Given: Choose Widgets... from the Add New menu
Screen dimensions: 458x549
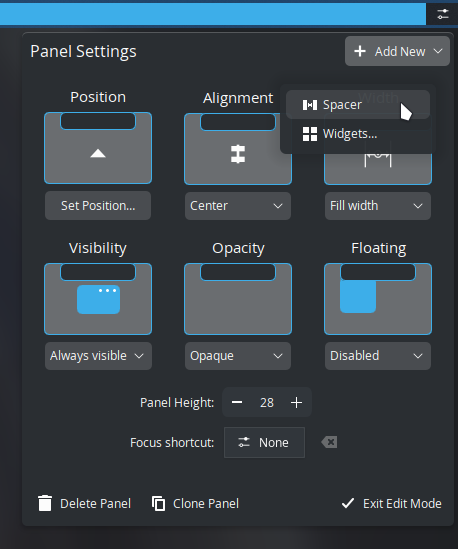Looking at the screenshot, I should point(358,134).
